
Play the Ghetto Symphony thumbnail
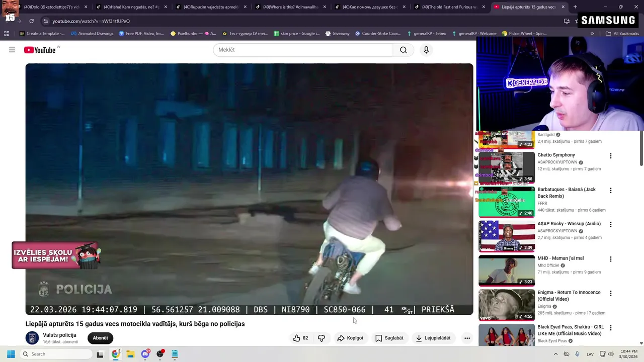coord(507,167)
